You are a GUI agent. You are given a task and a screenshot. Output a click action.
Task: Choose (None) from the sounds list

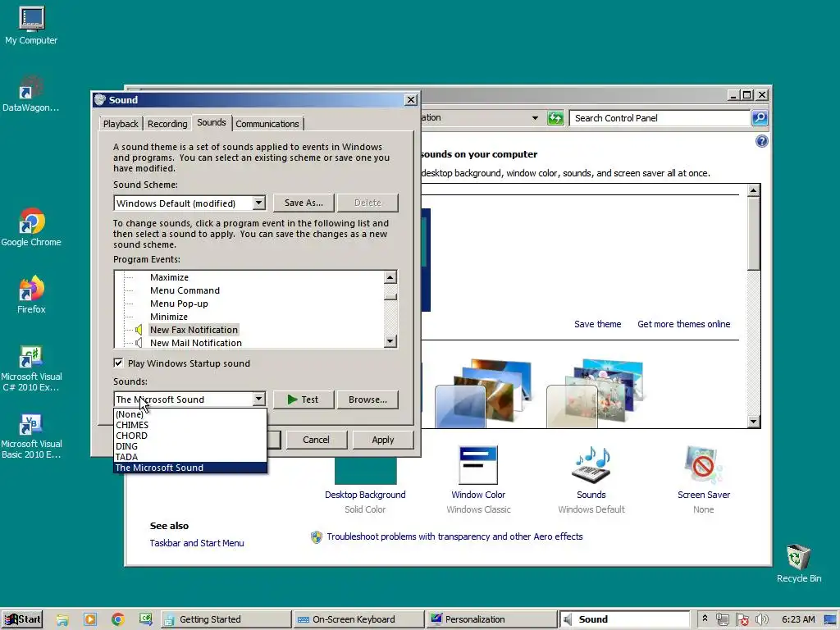[190, 414]
